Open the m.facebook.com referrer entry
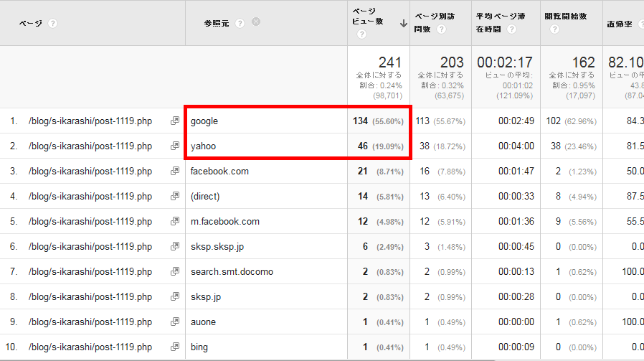Screen dimensions: 644x361 [x=224, y=222]
